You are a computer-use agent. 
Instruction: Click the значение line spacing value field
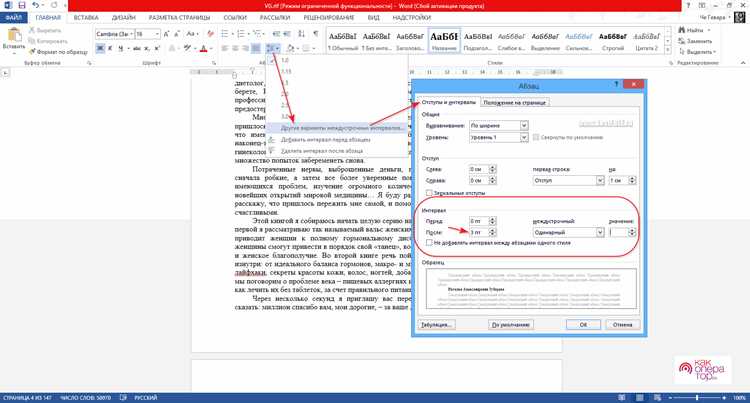point(618,232)
